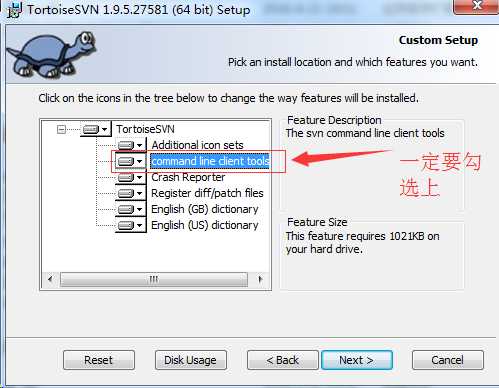This screenshot has height=388, width=499.
Task: Click the horizontal scrollbar thumb in tree
Action: pos(154,279)
